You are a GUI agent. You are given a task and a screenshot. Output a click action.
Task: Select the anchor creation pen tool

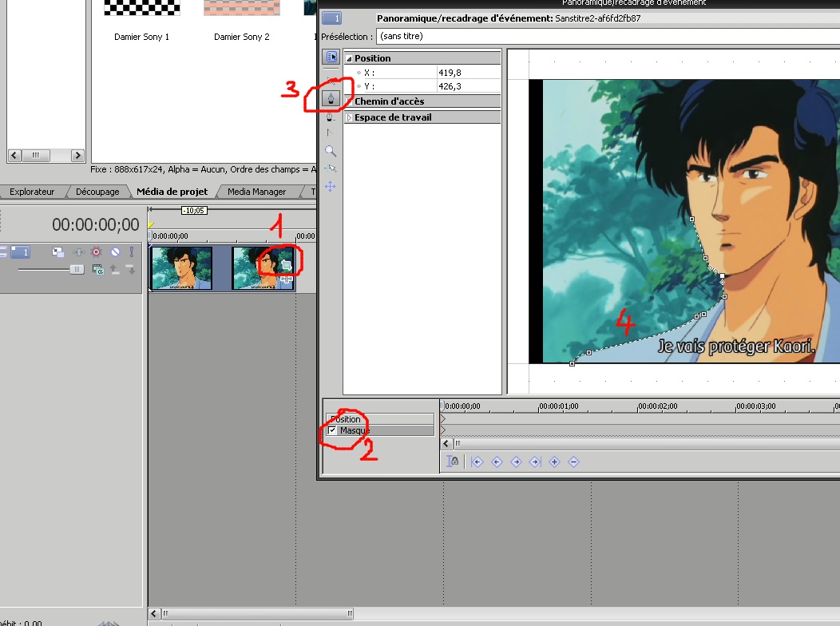coord(331,98)
